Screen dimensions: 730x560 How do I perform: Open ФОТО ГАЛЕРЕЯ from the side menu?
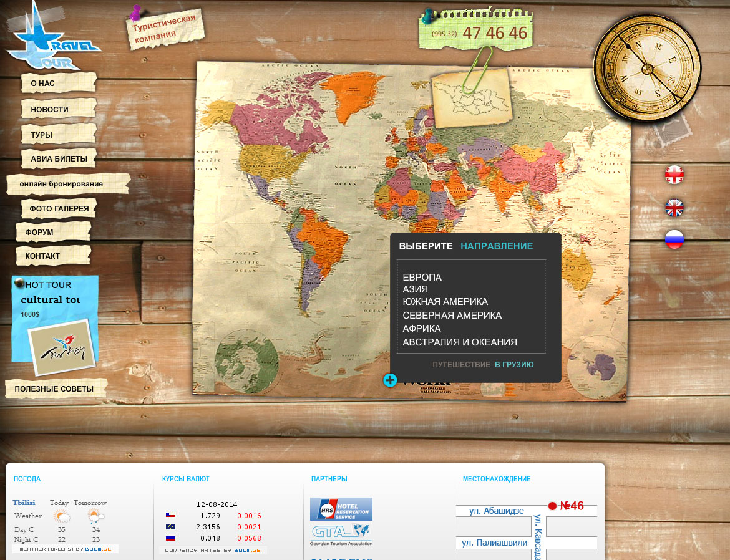(59, 209)
